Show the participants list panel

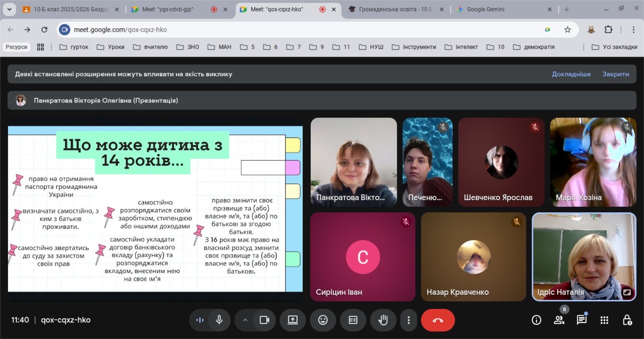coord(559,320)
